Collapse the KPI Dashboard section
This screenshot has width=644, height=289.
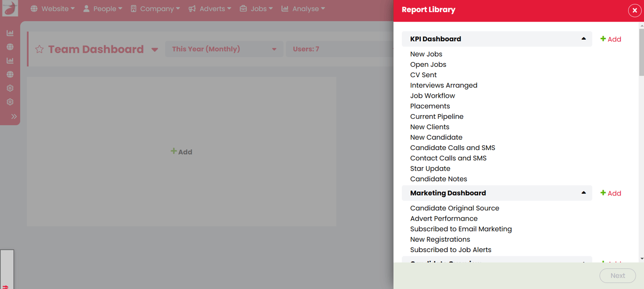coord(584,39)
